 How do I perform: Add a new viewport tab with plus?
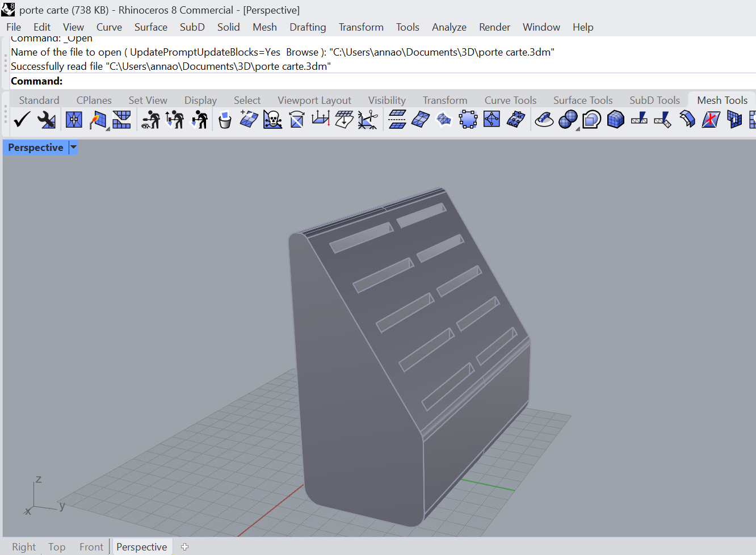[184, 546]
